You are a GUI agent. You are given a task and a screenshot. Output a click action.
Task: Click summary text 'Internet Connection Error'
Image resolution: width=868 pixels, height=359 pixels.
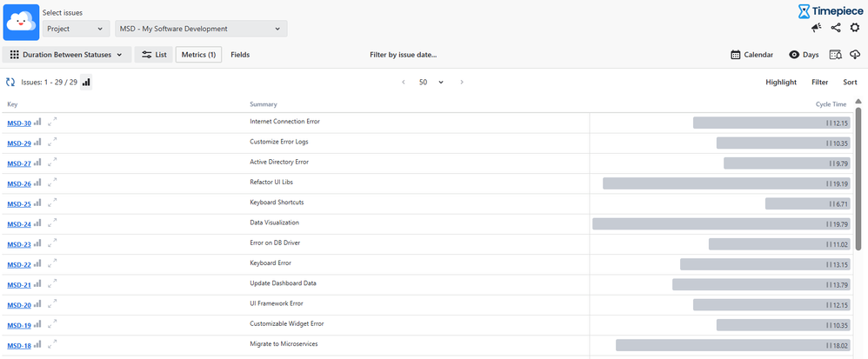click(284, 121)
